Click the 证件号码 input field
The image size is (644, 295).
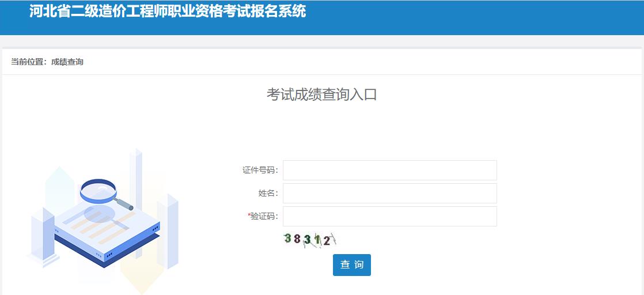tap(389, 170)
